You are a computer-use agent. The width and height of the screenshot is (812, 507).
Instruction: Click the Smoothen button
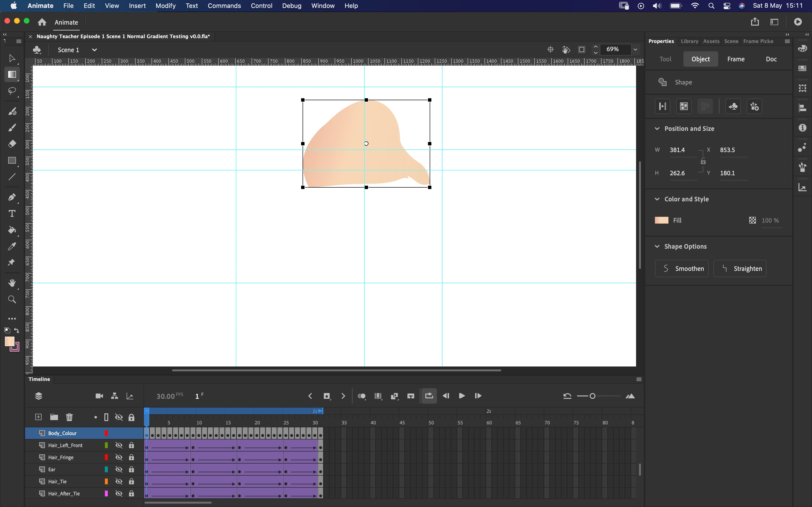pyautogui.click(x=681, y=268)
